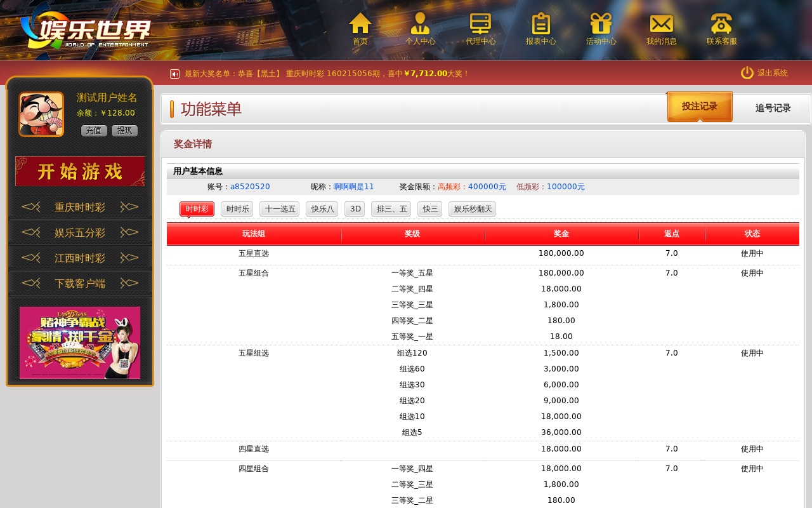Screen dimensions: 812x508
Task: Go to 首页 home icon
Action: (360, 23)
